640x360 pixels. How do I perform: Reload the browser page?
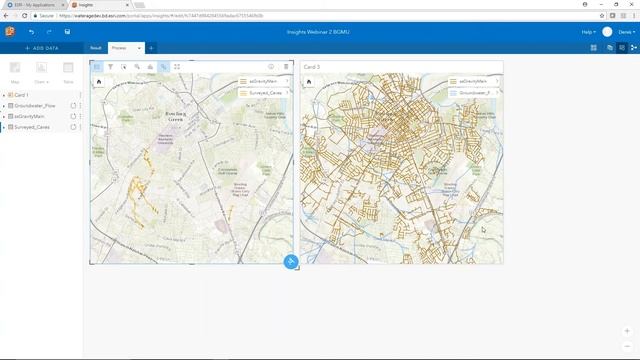click(x=24, y=16)
